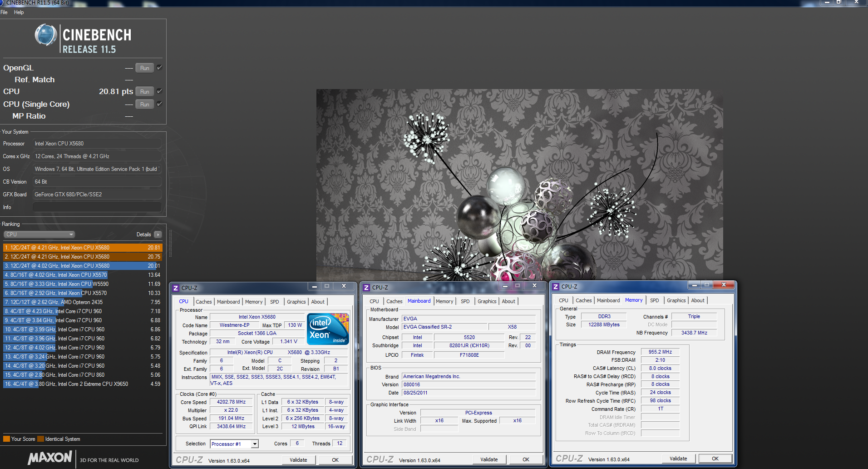Run the CPU (Single Core) benchmark
The height and width of the screenshot is (469, 868).
[x=144, y=105]
